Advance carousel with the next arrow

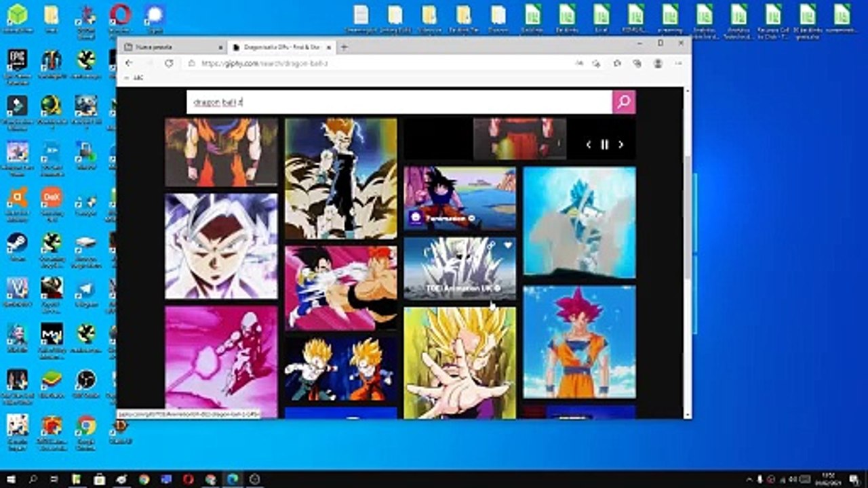click(x=620, y=144)
